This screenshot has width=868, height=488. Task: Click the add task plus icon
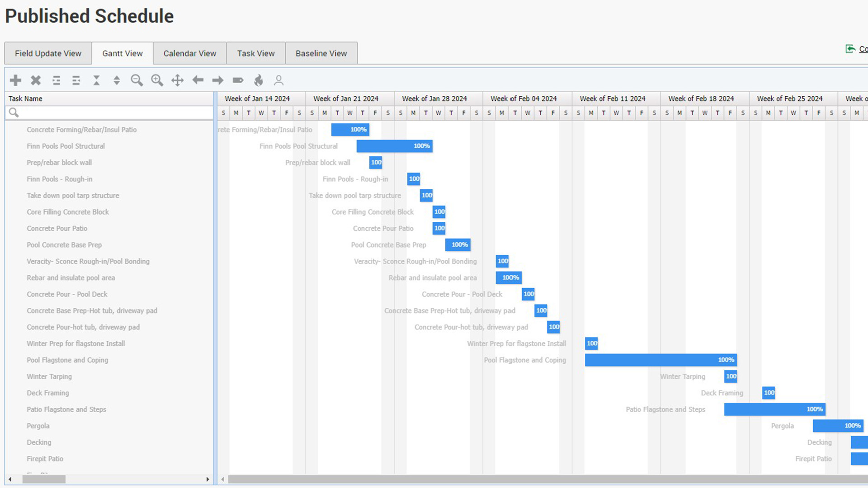coord(16,80)
